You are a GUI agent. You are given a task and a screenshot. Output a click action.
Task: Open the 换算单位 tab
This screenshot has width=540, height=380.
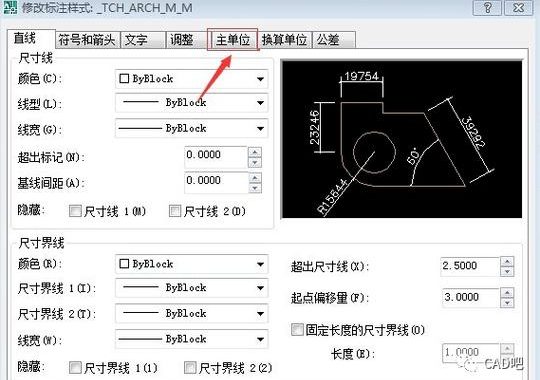click(284, 40)
